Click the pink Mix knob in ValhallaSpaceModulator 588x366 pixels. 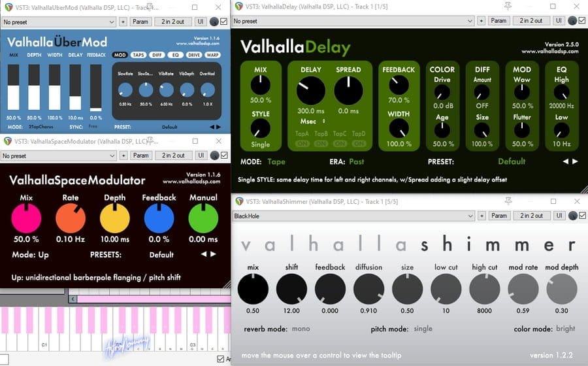pyautogui.click(x=26, y=218)
